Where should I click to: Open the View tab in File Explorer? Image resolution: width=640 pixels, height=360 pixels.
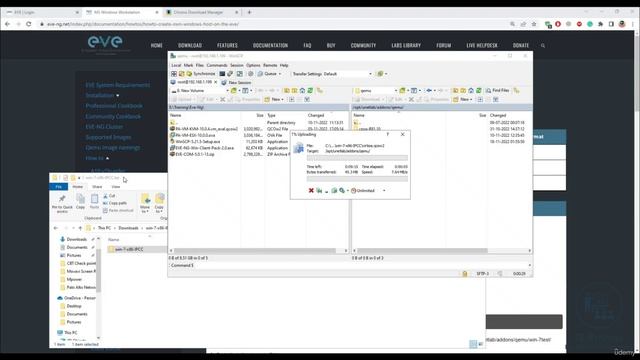point(116,187)
